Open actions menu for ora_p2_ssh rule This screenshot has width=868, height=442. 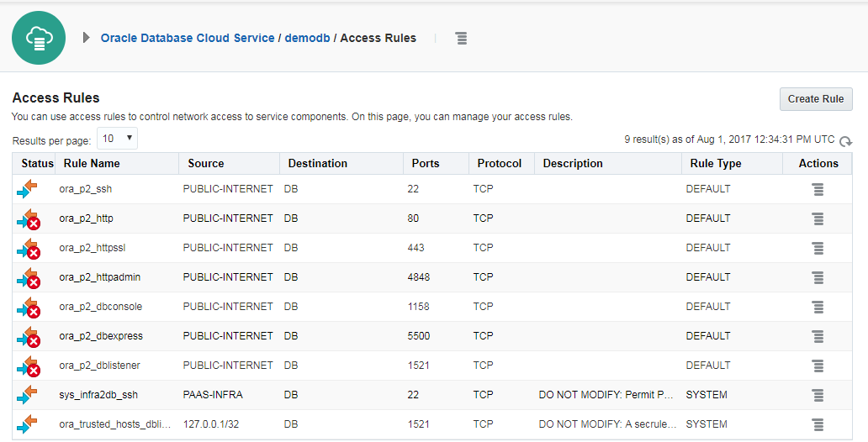818,189
